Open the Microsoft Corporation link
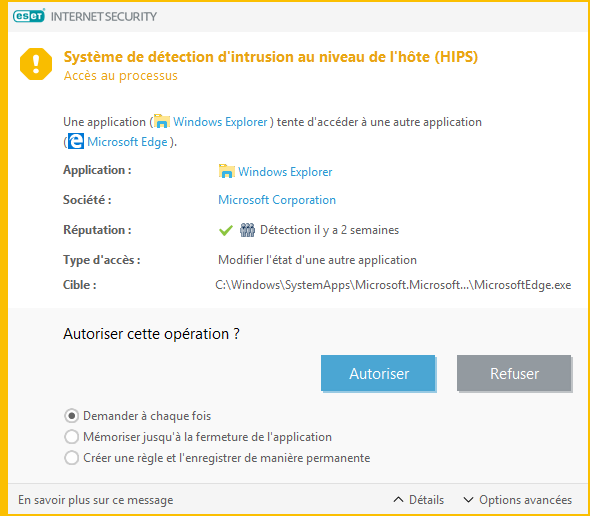This screenshot has width=590, height=516. [277, 200]
